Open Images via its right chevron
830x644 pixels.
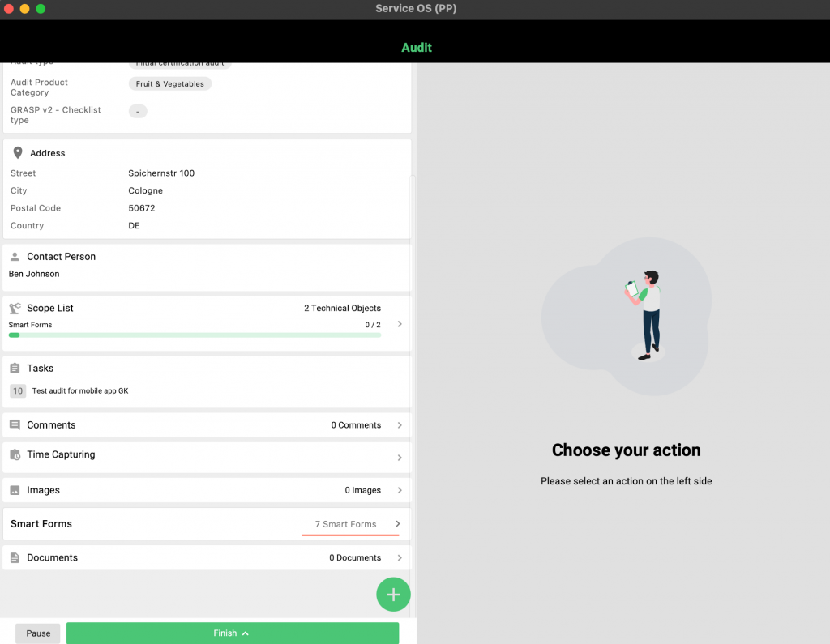(x=399, y=491)
